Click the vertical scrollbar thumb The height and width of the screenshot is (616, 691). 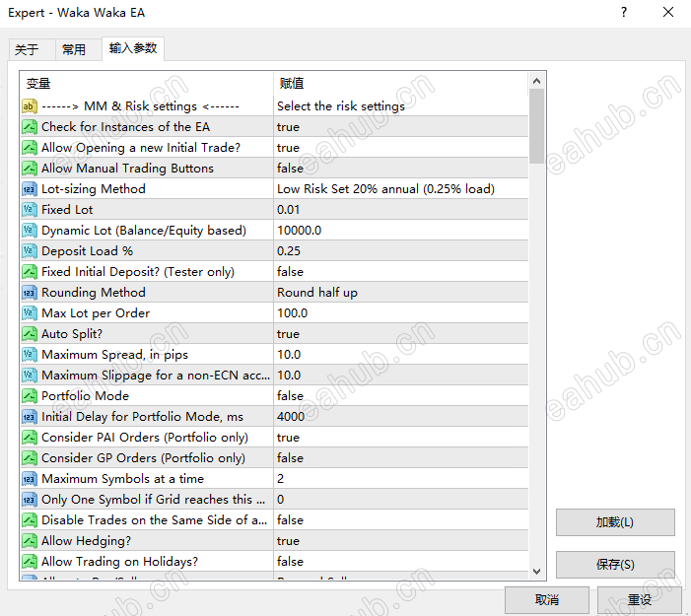536,126
